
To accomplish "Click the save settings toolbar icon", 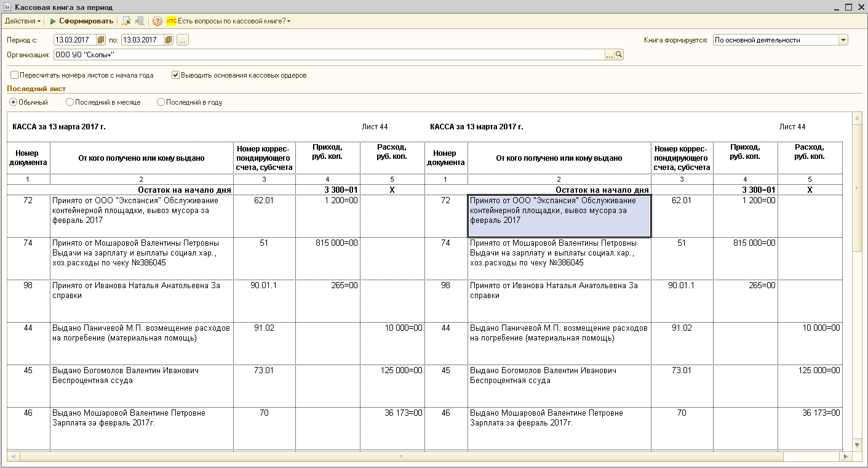I will [x=140, y=21].
